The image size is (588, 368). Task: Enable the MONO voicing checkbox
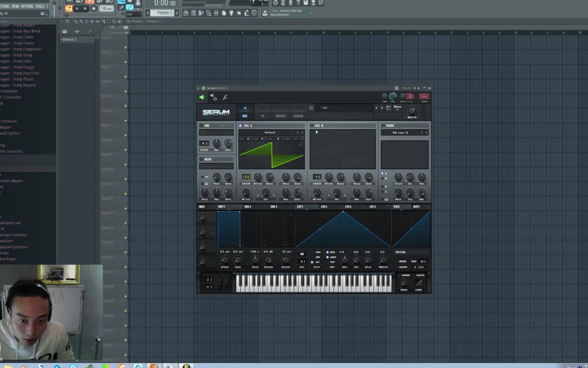[397, 261]
